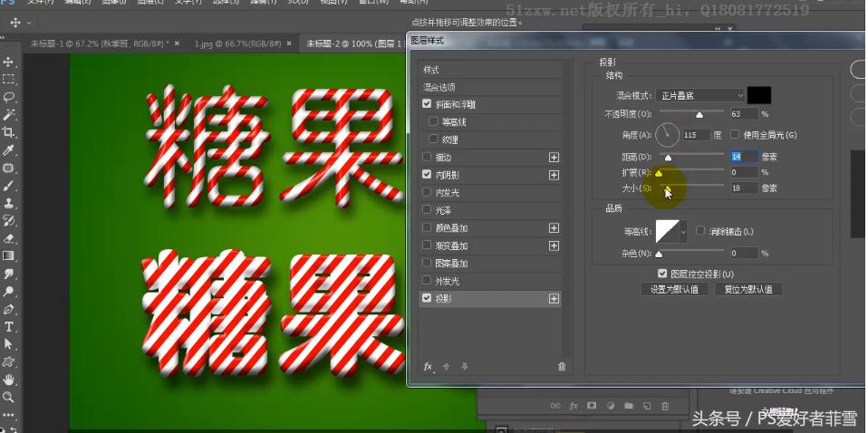
Task: Click the black shadow color swatch
Action: pyautogui.click(x=759, y=95)
